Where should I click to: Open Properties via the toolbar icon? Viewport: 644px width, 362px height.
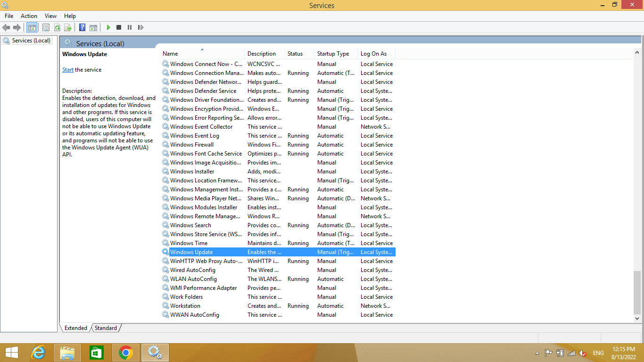[x=46, y=27]
